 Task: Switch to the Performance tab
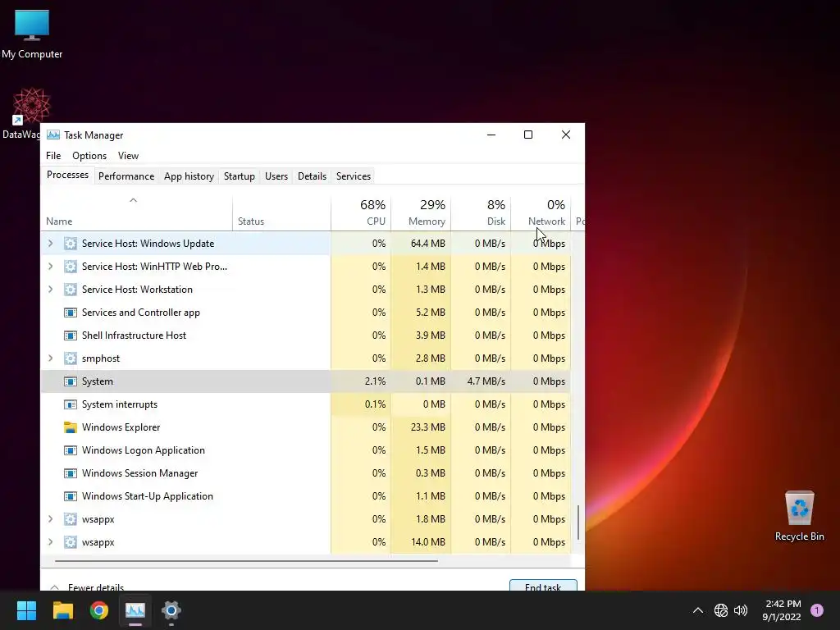(x=126, y=176)
